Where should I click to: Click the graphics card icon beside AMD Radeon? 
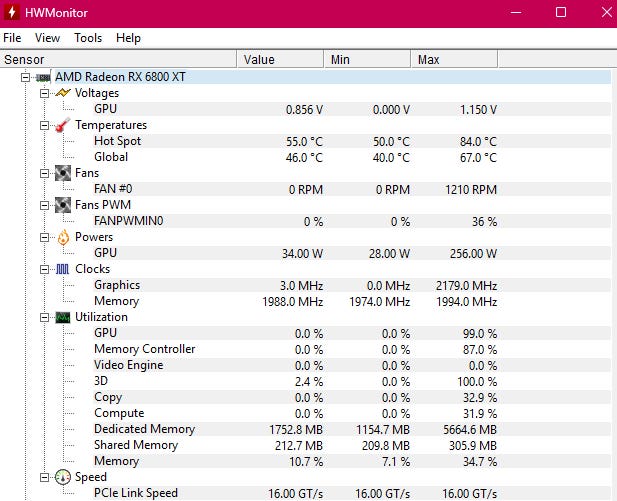(43, 77)
